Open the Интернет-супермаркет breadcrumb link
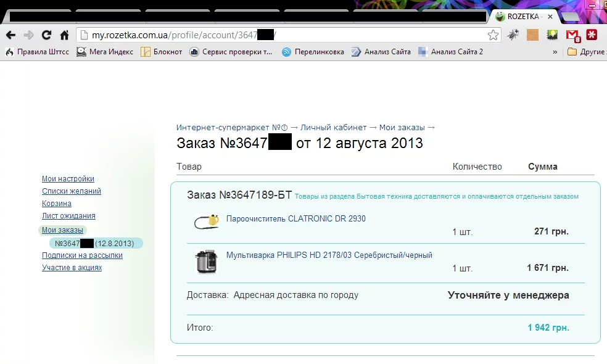Screen dimensions: 607x364 232,127
